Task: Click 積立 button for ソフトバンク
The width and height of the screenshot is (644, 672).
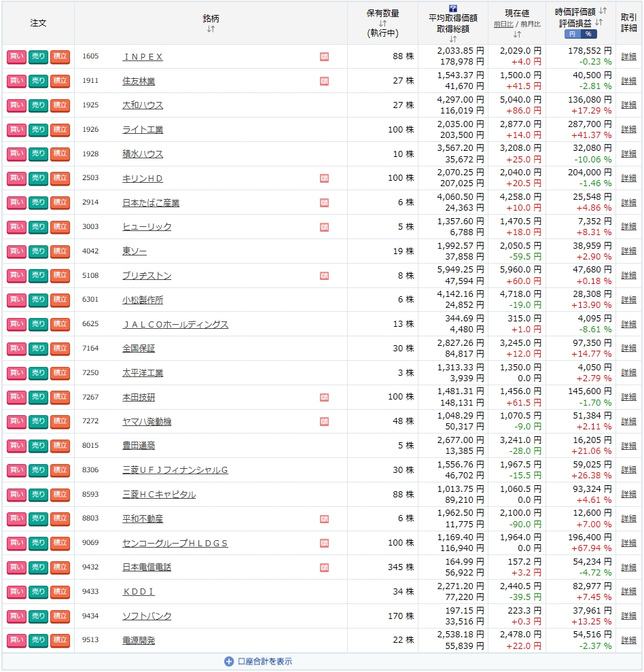Action: pos(60,616)
